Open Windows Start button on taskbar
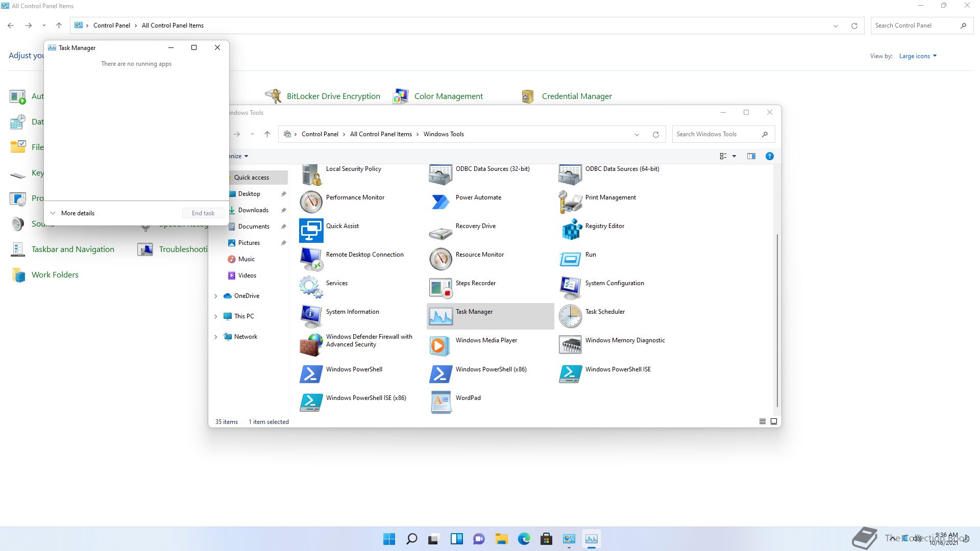 389,539
